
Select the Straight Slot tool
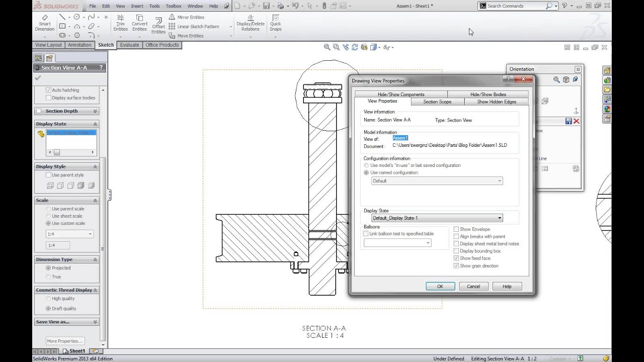pyautogui.click(x=62, y=36)
